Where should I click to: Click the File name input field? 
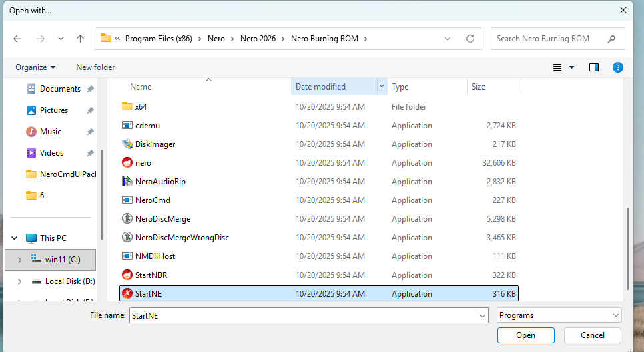[304, 315]
